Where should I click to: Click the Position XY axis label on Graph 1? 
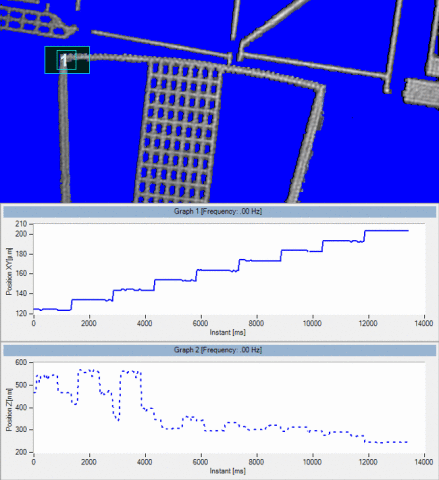(9, 271)
